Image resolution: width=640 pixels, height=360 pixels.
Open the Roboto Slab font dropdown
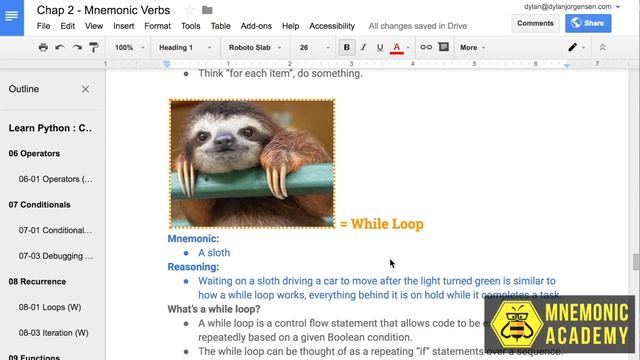point(255,47)
